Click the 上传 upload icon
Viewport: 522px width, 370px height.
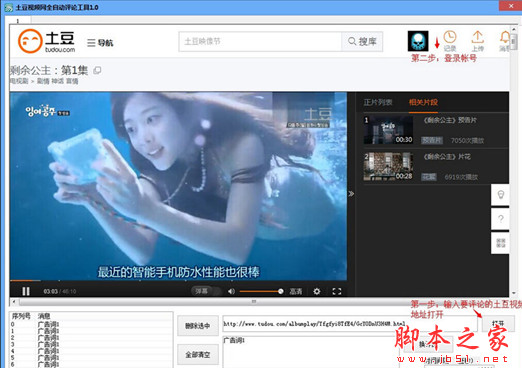(x=477, y=41)
